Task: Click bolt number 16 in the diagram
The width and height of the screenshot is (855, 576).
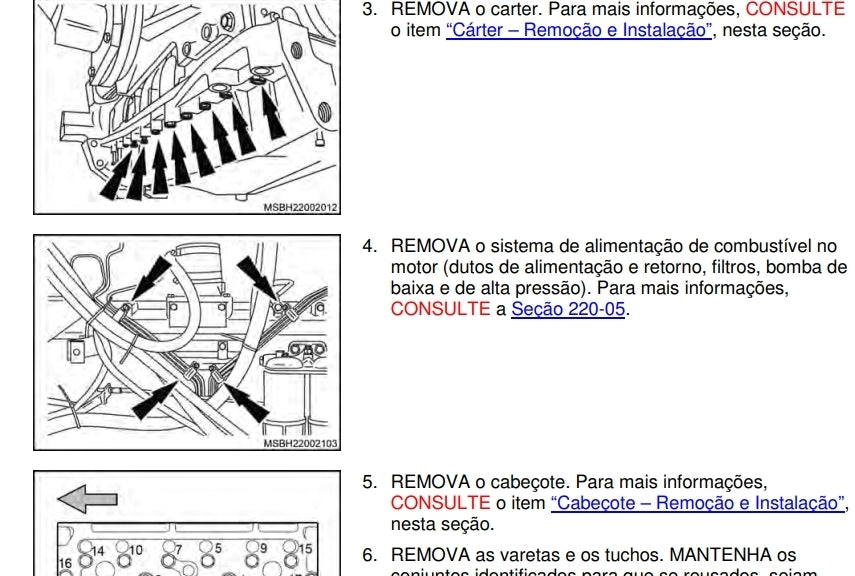Action: [67, 564]
